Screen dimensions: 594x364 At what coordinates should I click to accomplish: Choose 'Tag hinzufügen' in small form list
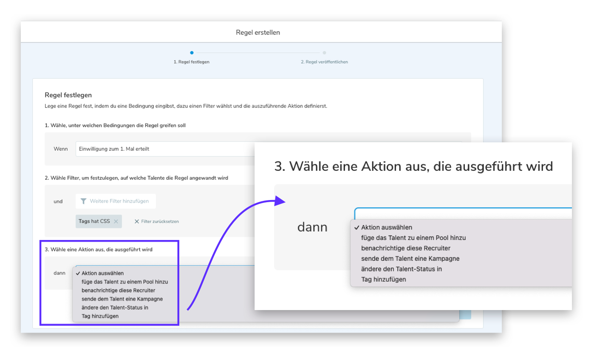pos(100,316)
